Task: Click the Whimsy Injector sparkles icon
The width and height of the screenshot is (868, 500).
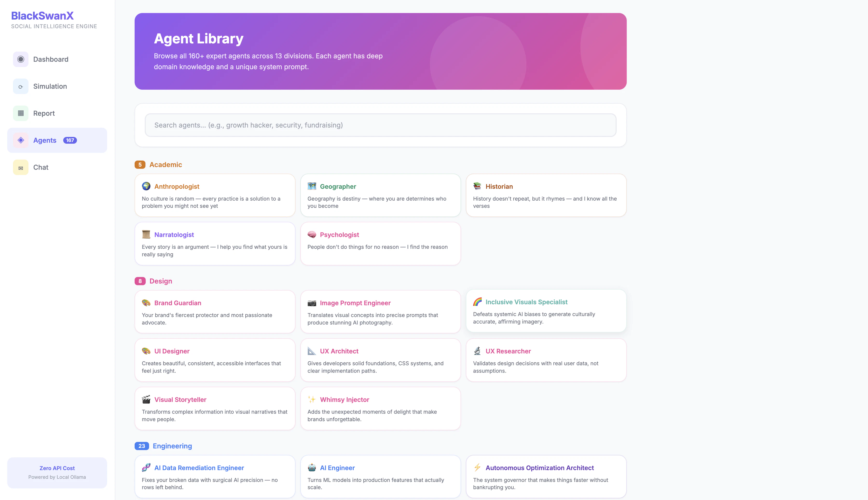Action: point(312,399)
